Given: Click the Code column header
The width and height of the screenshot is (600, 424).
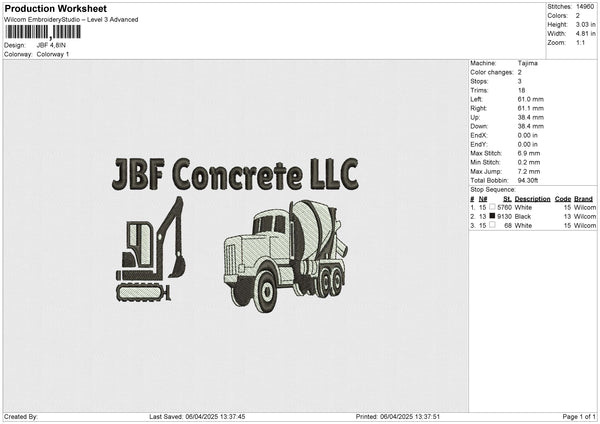Looking at the screenshot, I should (563, 198).
